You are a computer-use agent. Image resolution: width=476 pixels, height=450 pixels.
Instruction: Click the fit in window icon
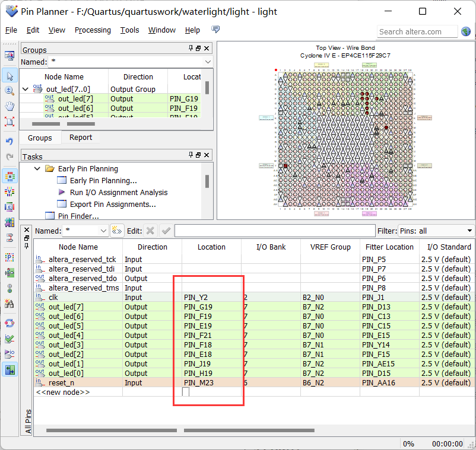(9, 122)
